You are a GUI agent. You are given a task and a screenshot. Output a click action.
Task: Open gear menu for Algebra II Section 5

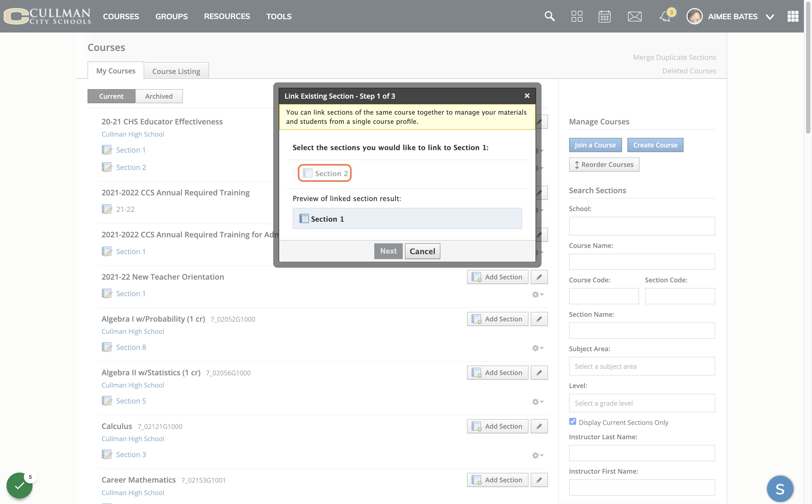click(x=537, y=402)
